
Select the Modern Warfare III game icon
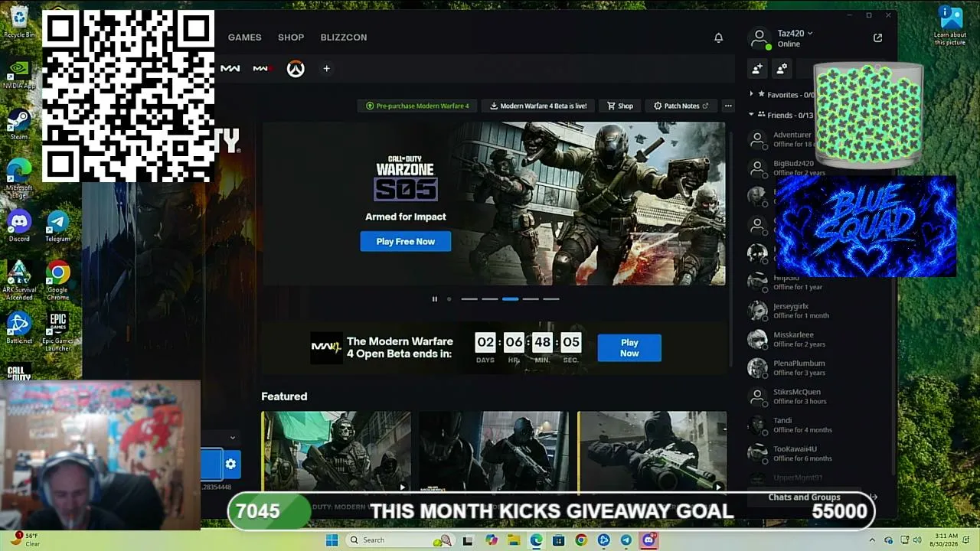[262, 69]
